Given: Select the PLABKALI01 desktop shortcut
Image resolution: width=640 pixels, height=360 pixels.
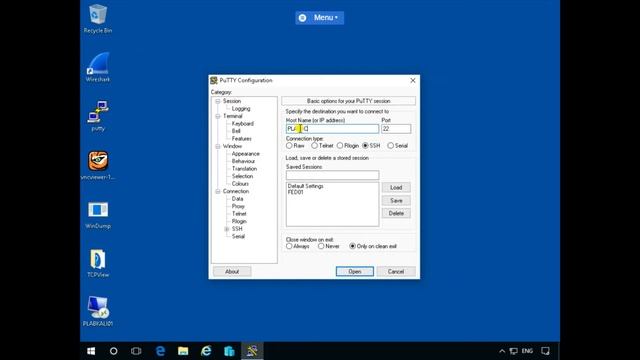Looking at the screenshot, I should coord(98,312).
